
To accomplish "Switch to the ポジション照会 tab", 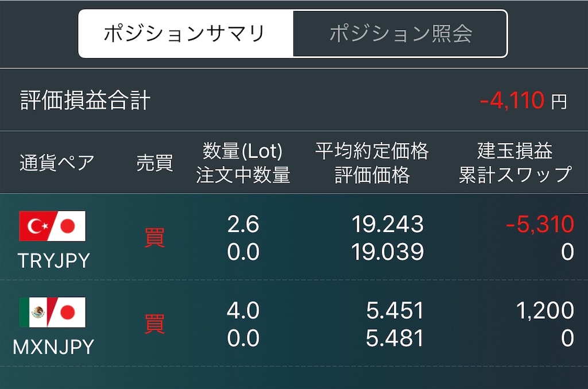I will (401, 33).
